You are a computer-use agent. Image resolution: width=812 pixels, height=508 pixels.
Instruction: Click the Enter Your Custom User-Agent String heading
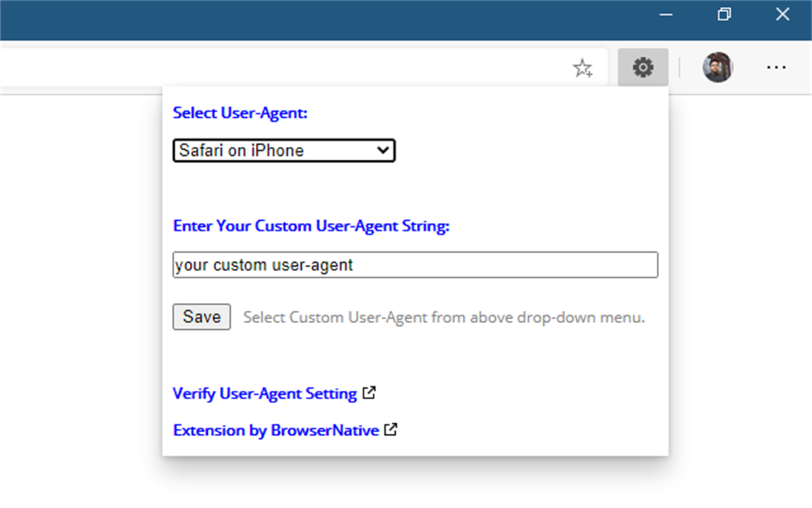pyautogui.click(x=311, y=226)
